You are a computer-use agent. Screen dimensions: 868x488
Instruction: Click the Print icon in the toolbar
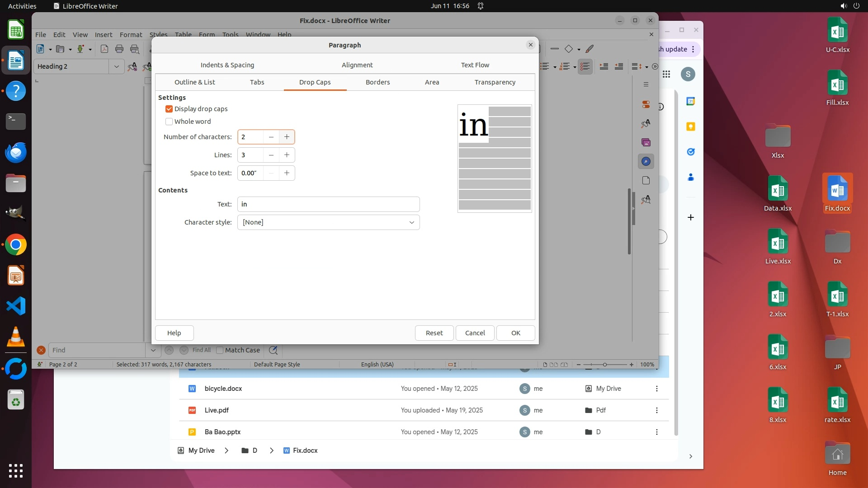(119, 49)
